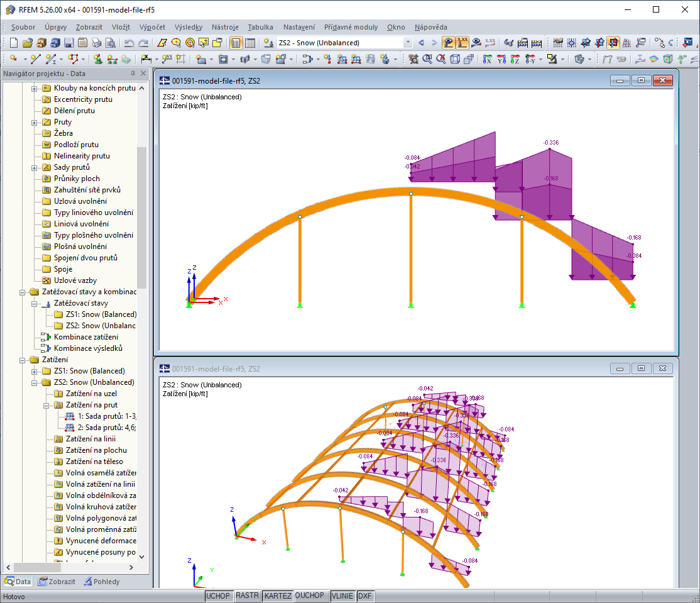Image resolution: width=700 pixels, height=603 pixels.
Task: Open print preview icon
Action: tap(111, 43)
